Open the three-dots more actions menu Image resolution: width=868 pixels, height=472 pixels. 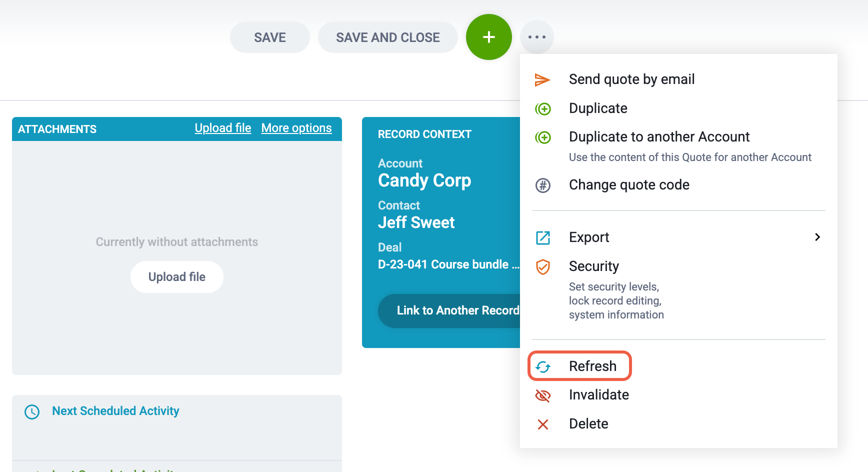click(537, 37)
